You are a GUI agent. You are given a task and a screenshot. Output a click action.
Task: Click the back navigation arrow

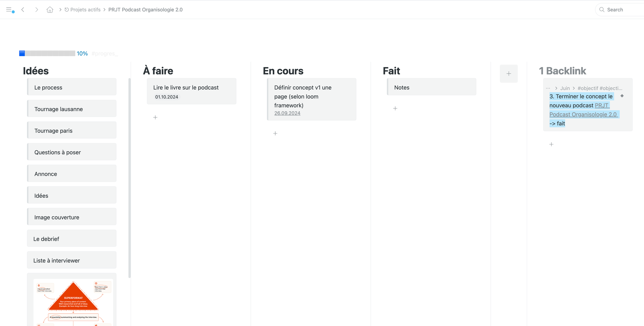23,9
